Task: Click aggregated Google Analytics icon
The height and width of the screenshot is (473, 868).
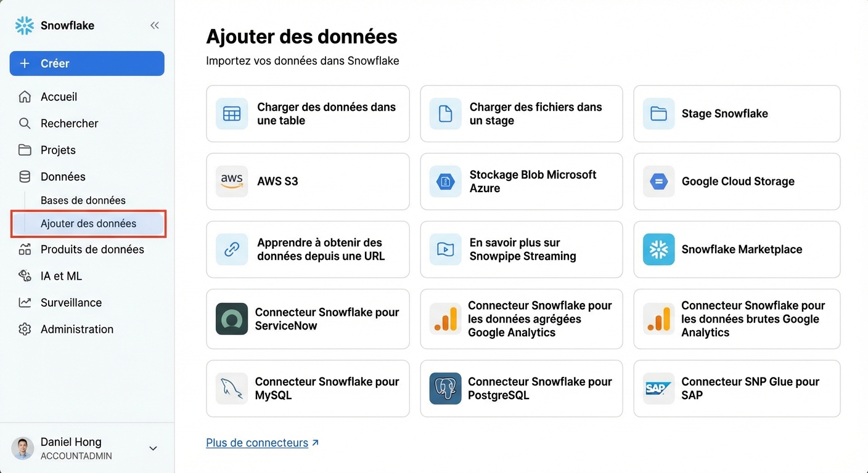Action: click(445, 319)
